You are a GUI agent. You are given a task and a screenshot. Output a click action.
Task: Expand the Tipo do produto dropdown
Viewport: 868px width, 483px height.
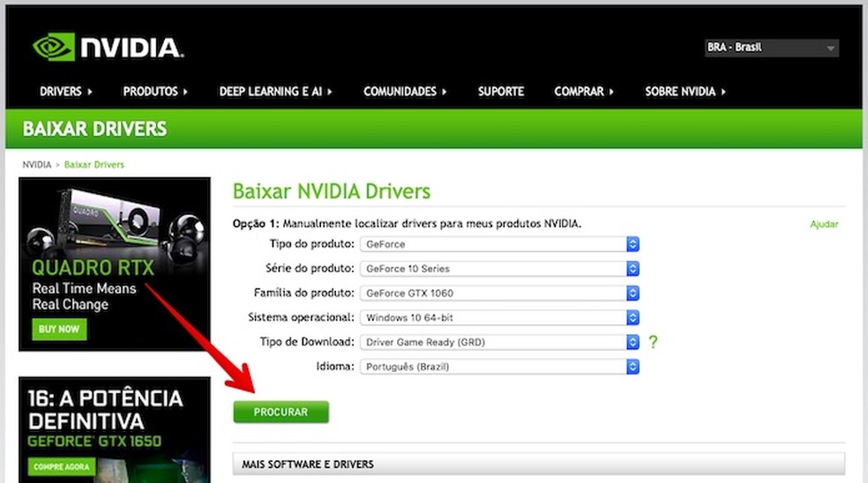498,244
